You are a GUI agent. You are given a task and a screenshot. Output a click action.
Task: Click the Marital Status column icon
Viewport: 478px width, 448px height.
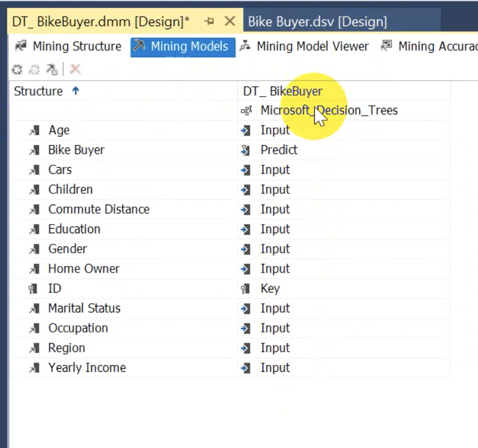pyautogui.click(x=34, y=308)
